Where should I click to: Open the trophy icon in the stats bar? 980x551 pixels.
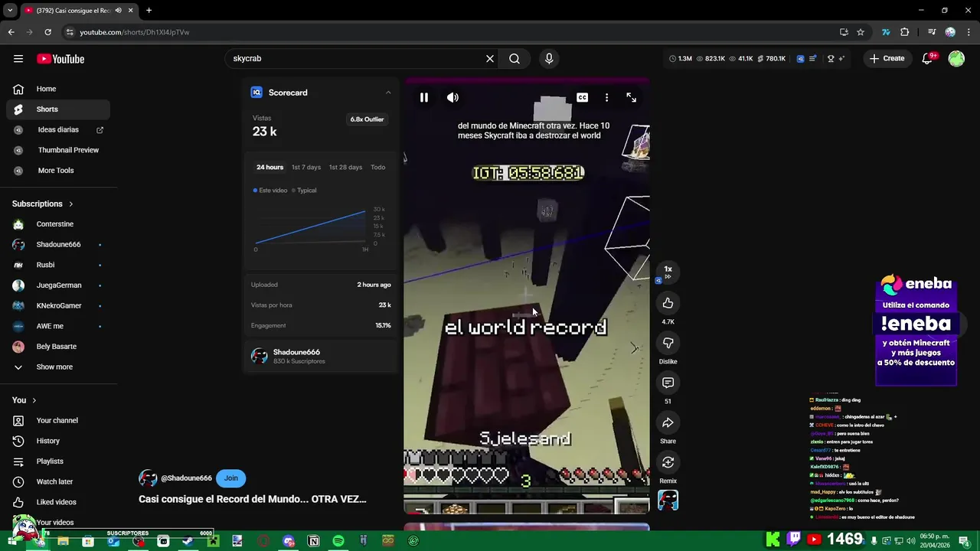831,58
